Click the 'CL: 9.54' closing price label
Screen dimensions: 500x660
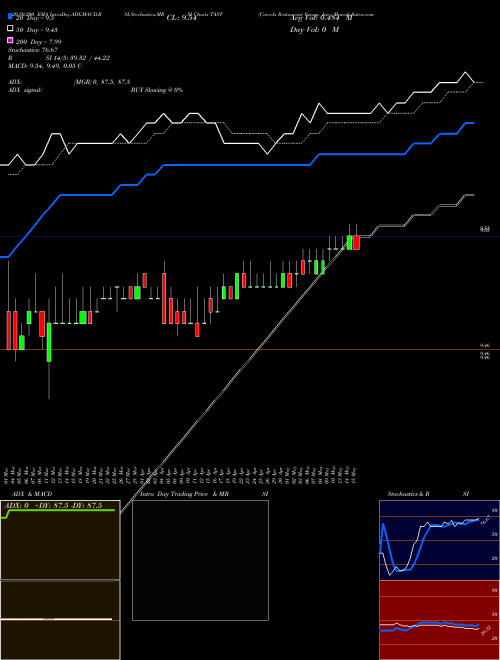(181, 18)
